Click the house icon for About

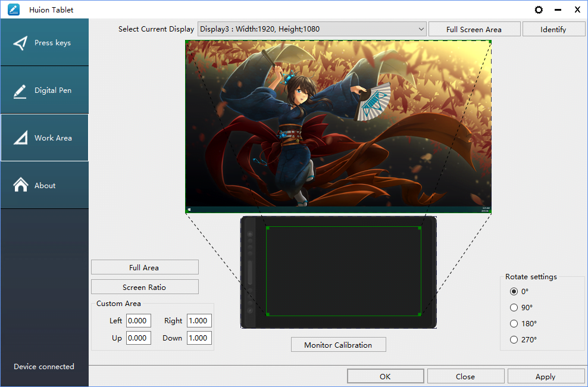click(x=21, y=185)
